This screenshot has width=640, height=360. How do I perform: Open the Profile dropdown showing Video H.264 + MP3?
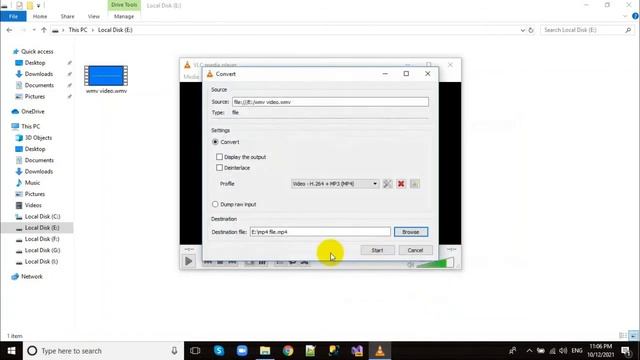pyautogui.click(x=335, y=184)
